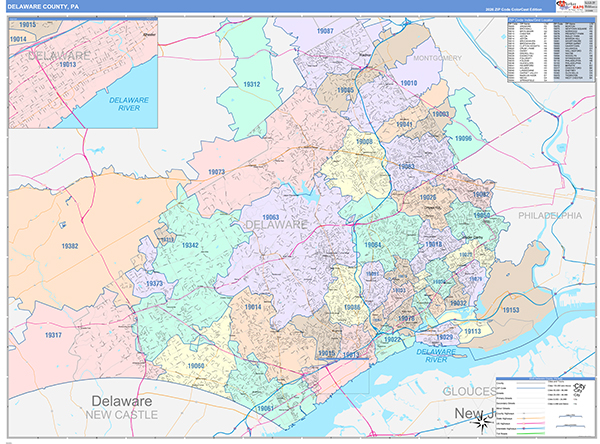The image size is (600, 444).
Task: Select ZIP code 19153 label
Action: click(510, 310)
